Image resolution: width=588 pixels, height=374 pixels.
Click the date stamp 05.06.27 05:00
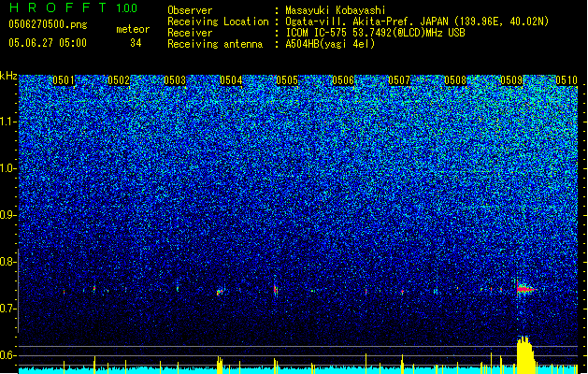(x=48, y=43)
